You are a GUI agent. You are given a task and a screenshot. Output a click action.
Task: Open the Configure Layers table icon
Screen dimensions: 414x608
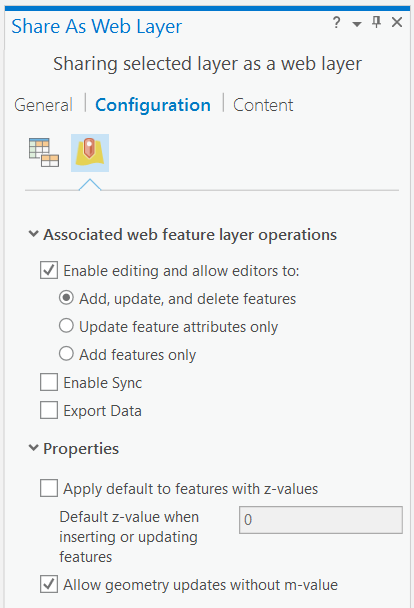[44, 153]
